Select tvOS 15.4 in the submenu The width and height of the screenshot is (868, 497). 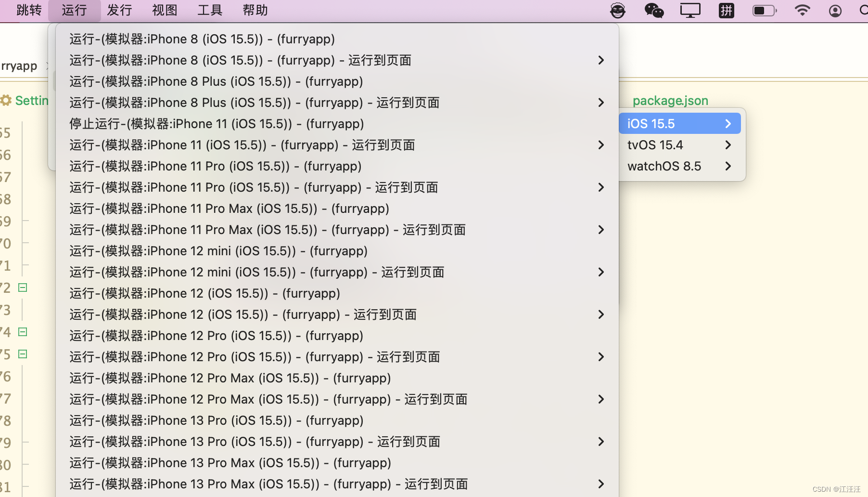pyautogui.click(x=679, y=145)
